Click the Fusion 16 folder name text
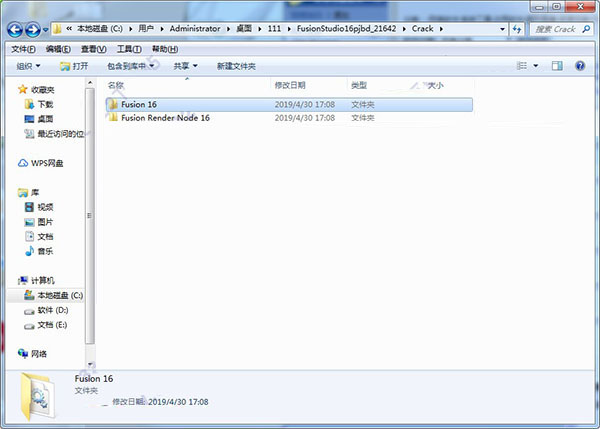The image size is (600, 429). (139, 104)
